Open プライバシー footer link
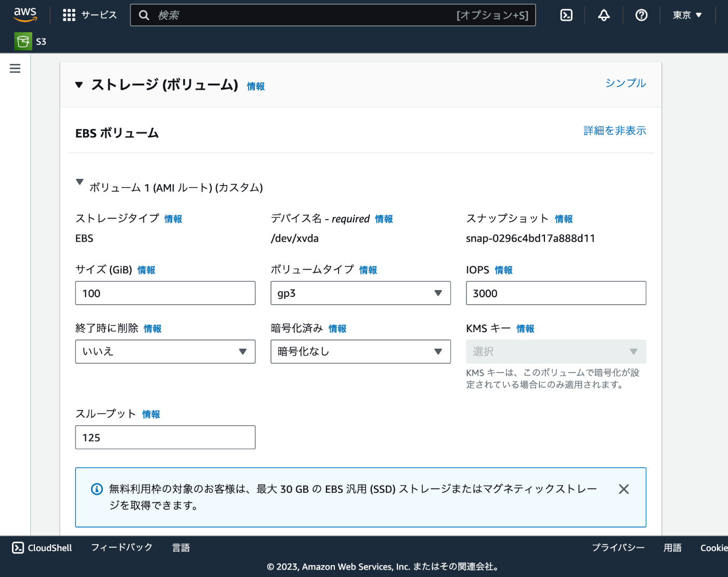Screen dimensions: 728x577 618,547
